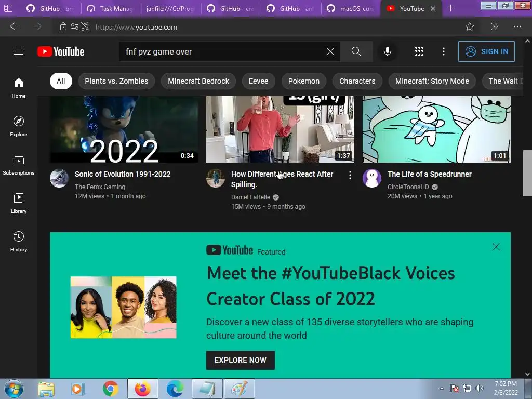Open a new browser tab

450,8
